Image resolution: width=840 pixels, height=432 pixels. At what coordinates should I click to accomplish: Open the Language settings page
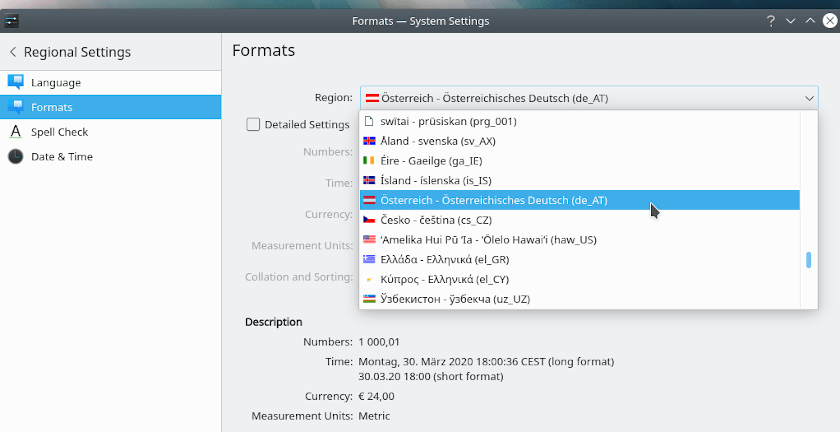110,83
